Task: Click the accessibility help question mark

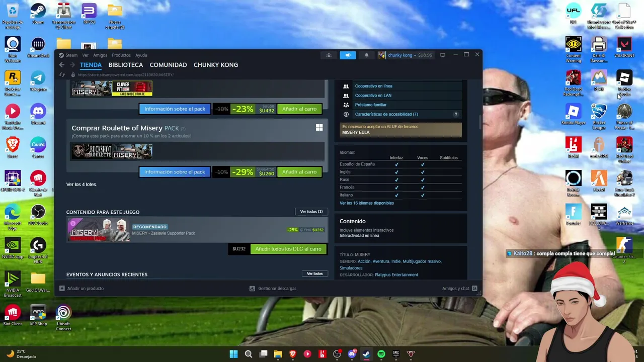Action: pyautogui.click(x=456, y=114)
